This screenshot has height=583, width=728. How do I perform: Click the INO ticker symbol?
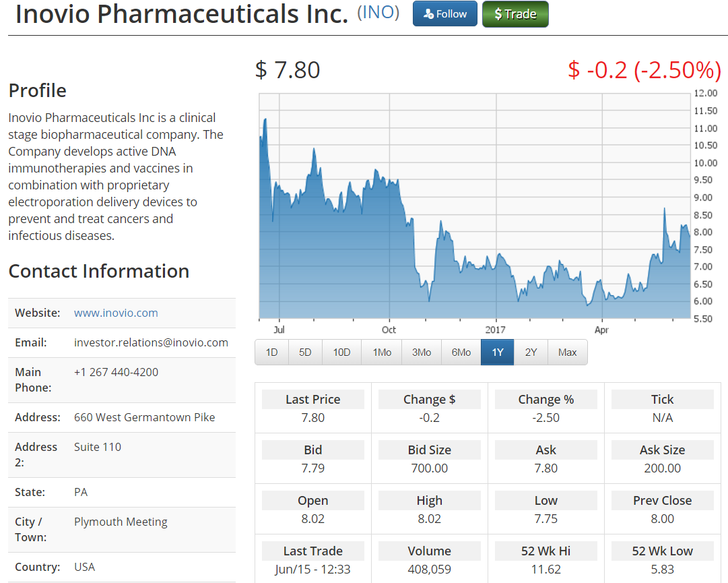(378, 13)
